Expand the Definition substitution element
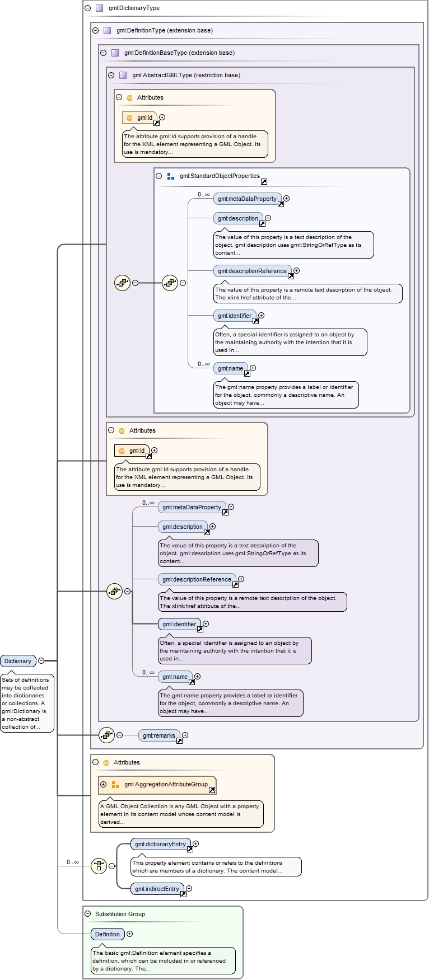This screenshot has height=980, width=429. point(129,934)
